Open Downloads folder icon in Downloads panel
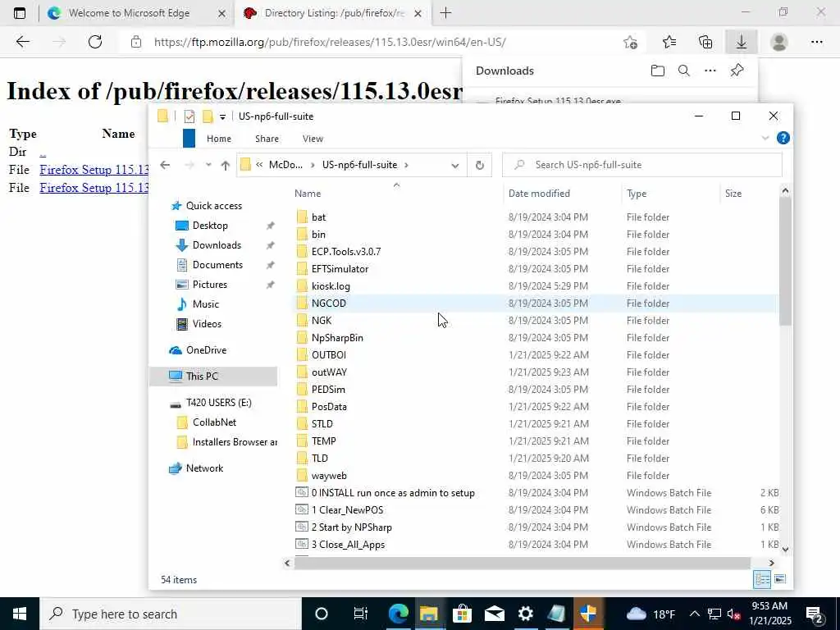This screenshot has height=630, width=840. pyautogui.click(x=657, y=71)
